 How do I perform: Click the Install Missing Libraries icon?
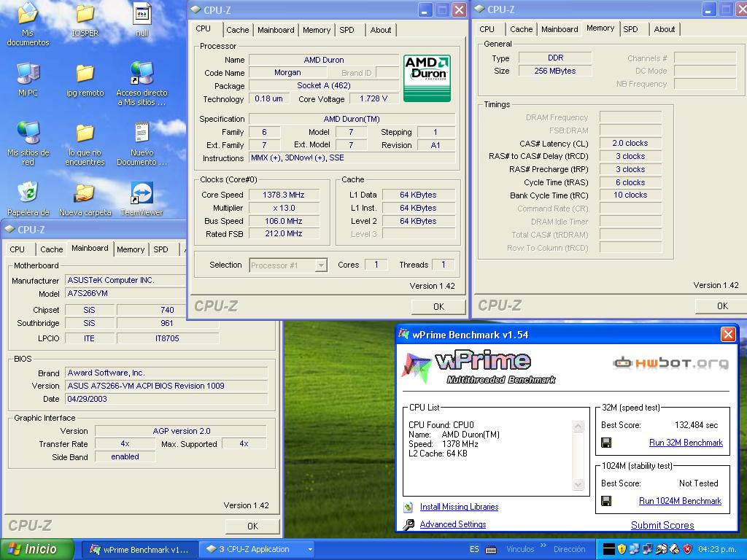408,507
